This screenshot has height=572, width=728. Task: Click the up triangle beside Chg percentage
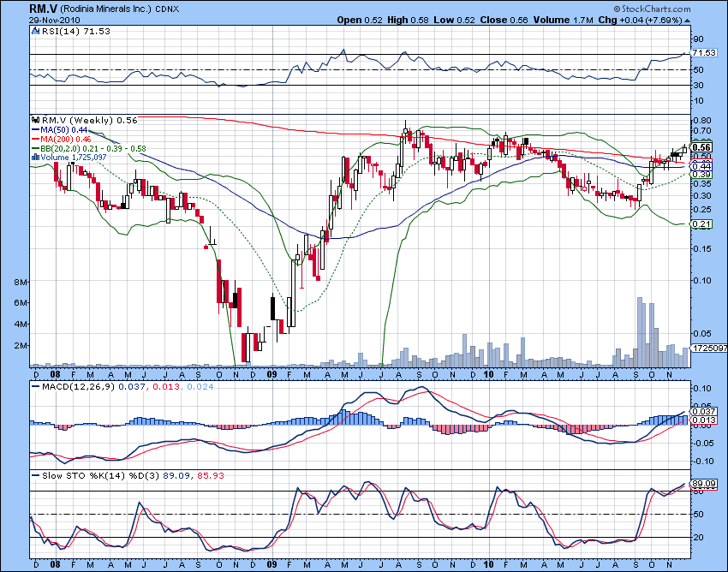(x=687, y=21)
